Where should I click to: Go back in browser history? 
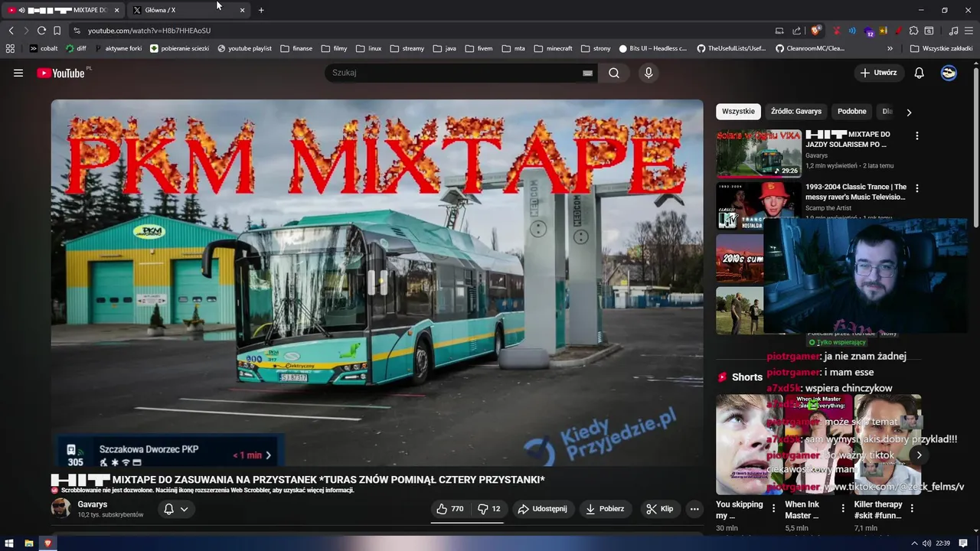click(11, 31)
